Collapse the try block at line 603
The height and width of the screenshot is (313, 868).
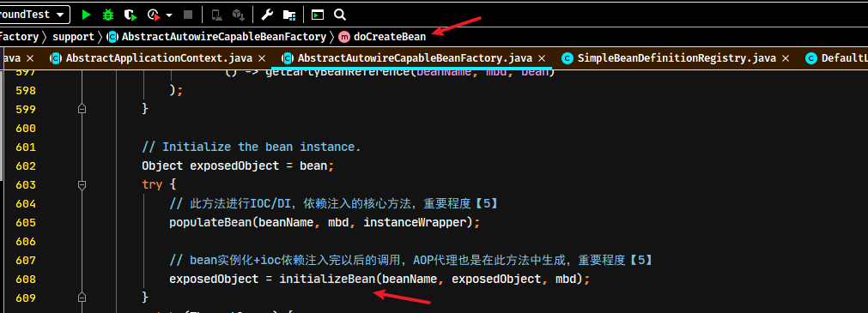[x=82, y=185]
